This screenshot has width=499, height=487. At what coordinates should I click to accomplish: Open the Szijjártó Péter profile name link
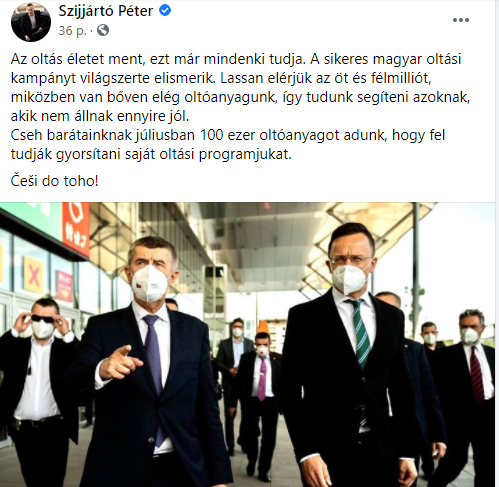coord(106,11)
